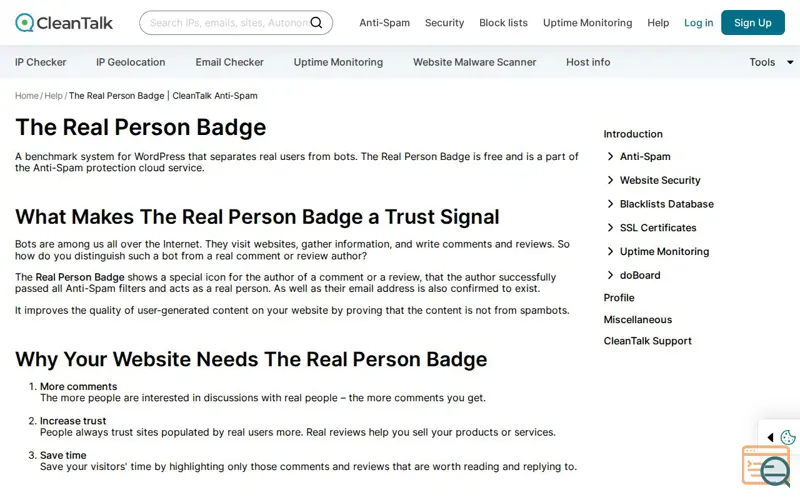The height and width of the screenshot is (500, 800).
Task: Expand the Tools dropdown
Action: 771,62
